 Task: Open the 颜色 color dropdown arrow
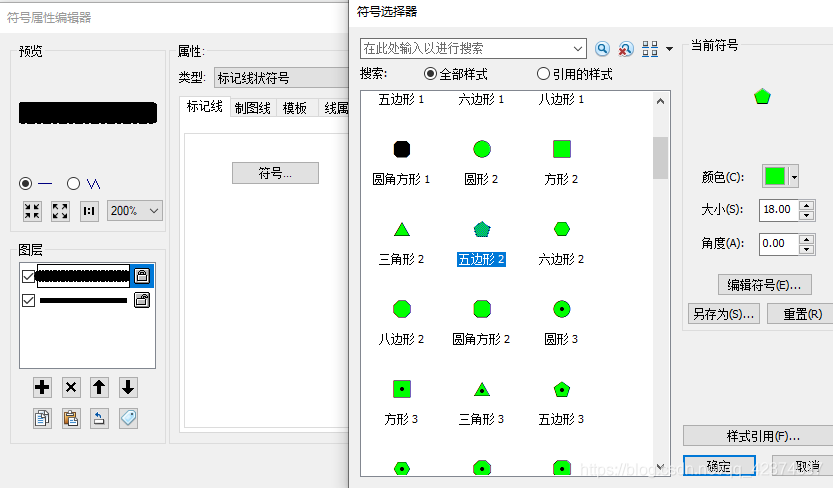(794, 176)
